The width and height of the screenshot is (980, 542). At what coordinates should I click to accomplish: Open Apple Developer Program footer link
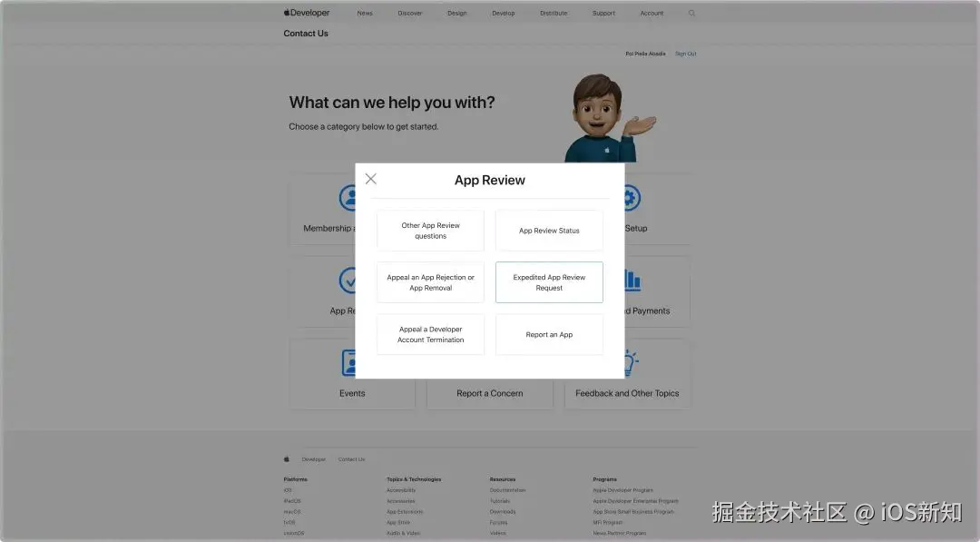tap(623, 490)
